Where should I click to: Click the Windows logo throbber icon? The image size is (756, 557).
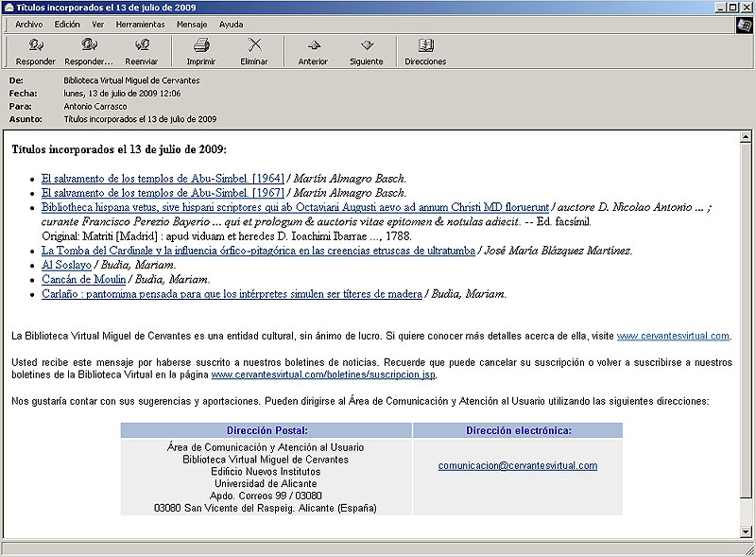[x=745, y=26]
